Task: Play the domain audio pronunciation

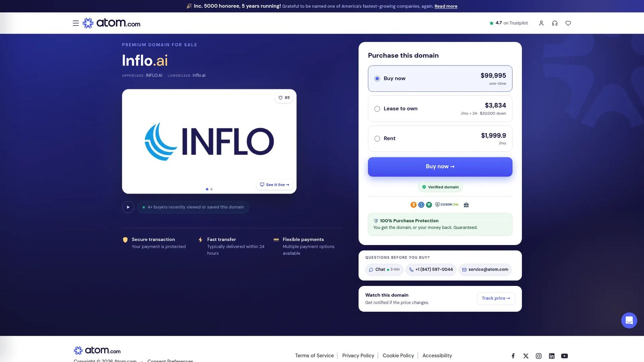Action: pos(128,207)
